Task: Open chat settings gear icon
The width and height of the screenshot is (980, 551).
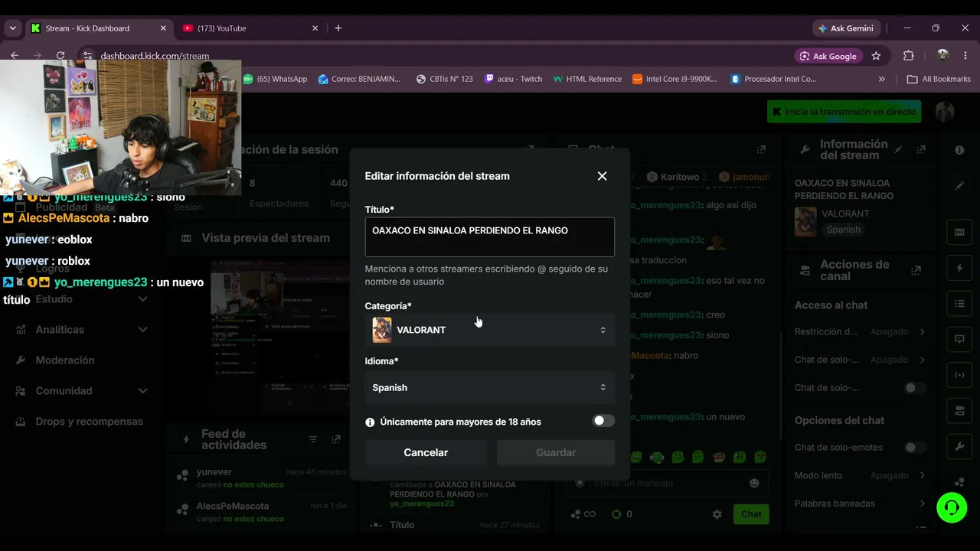Action: coord(717,514)
